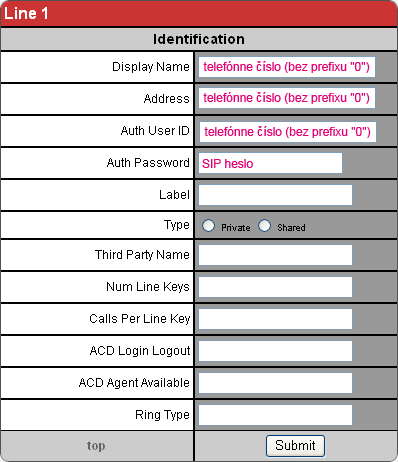Click the Type row label
Image resolution: width=398 pixels, height=462 pixels.
(x=177, y=225)
